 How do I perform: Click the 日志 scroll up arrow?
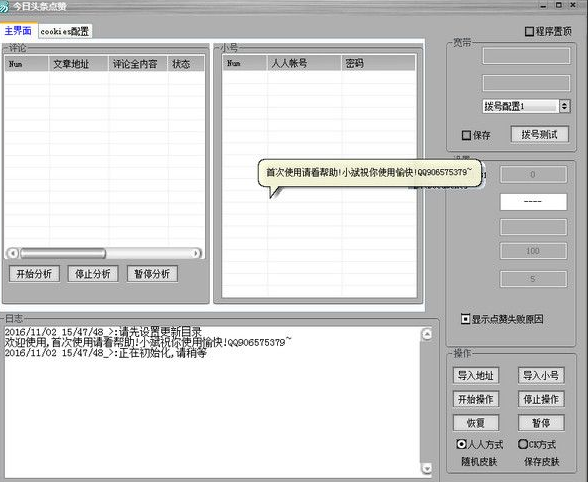[x=427, y=334]
